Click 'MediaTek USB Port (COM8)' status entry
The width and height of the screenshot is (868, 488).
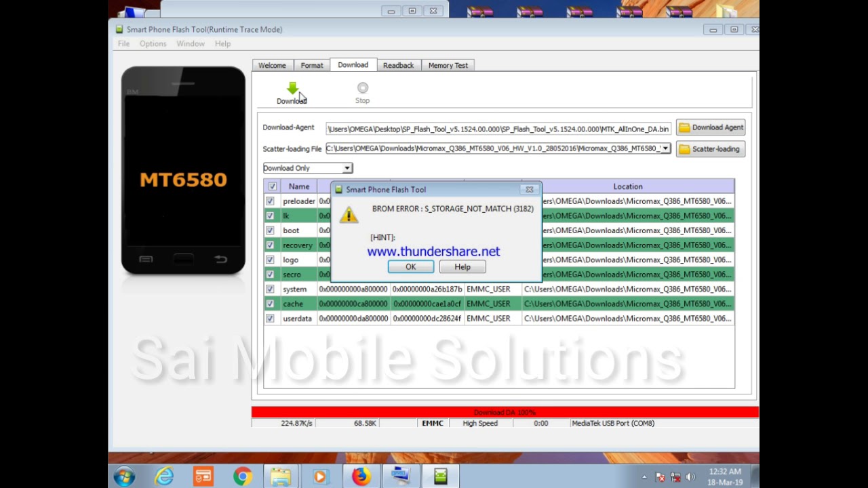coord(613,423)
